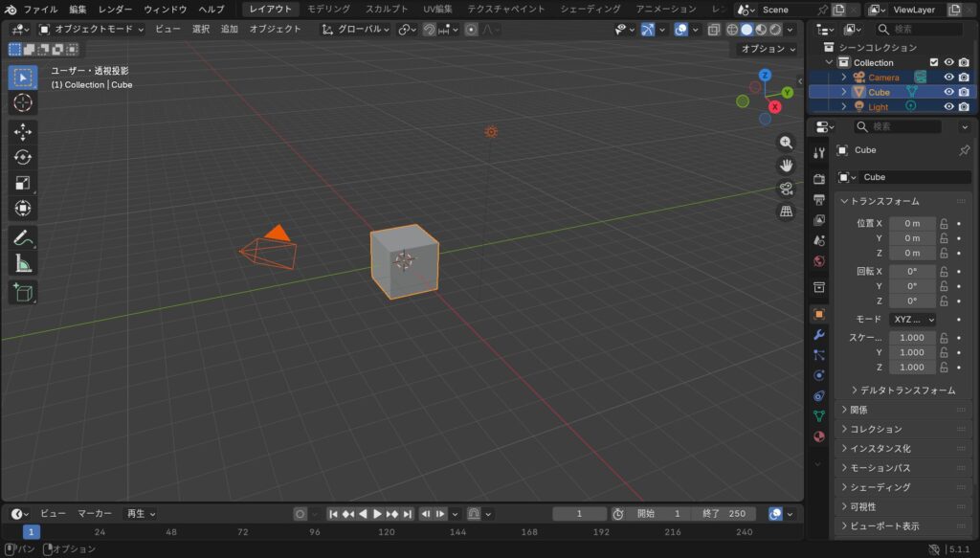Switch to the モデリング workspace tab
Viewport: 980px width, 558px height.
[x=328, y=9]
